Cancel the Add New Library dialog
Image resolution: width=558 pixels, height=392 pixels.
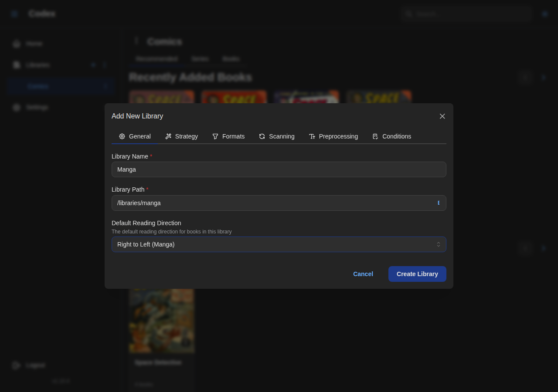click(363, 274)
